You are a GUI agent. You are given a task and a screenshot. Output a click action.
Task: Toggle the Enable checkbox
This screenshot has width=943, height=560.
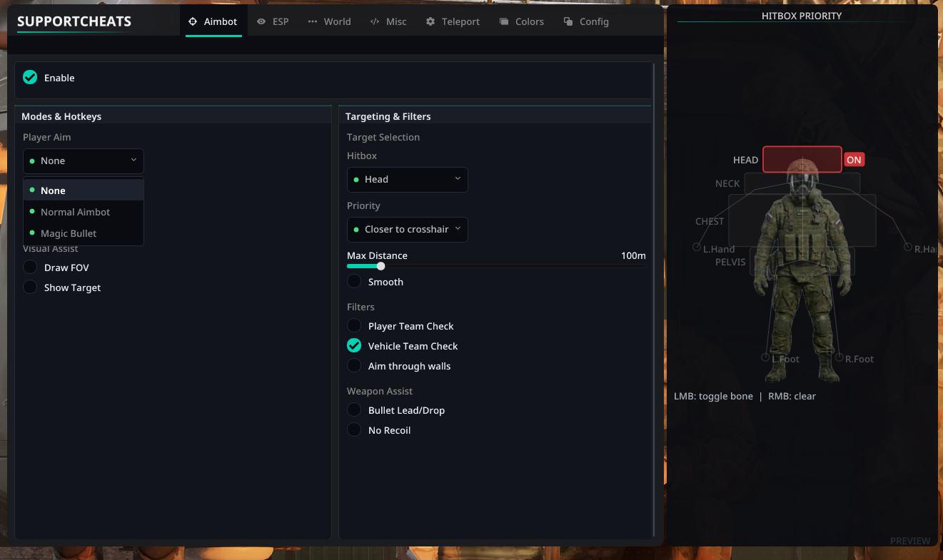30,77
